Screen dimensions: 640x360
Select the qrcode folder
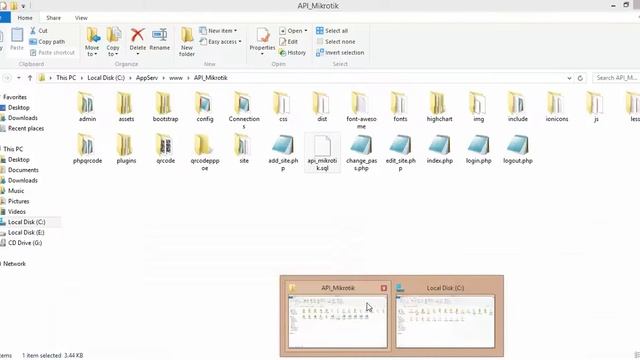click(165, 149)
